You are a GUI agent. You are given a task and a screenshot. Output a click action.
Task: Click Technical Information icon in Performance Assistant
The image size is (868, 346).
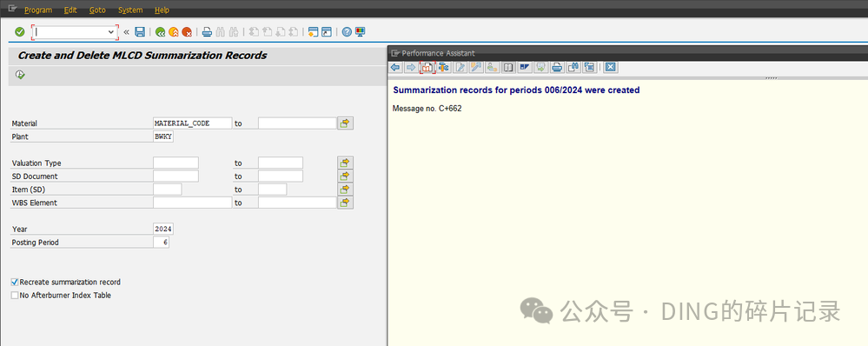tap(443, 67)
